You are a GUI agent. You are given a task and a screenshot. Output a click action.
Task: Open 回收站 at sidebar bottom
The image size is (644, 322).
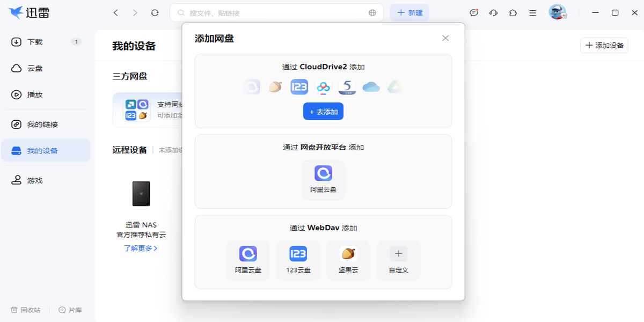25,310
